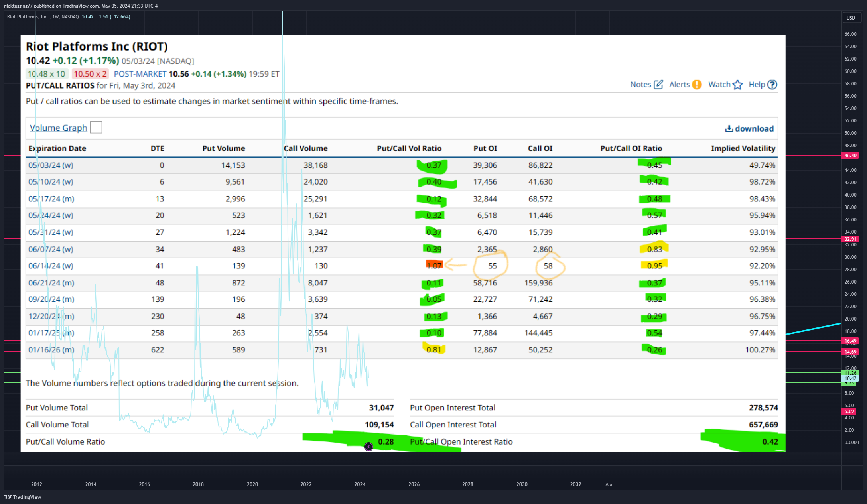This screenshot has height=504, width=867.
Task: Click the 100.27% Implied Volatility cell
Action: pyautogui.click(x=760, y=350)
